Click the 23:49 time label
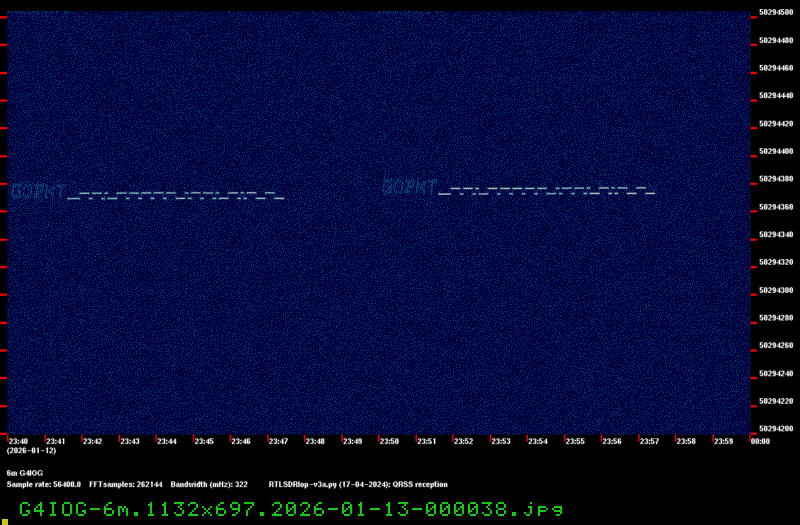The image size is (800, 525). tap(353, 441)
